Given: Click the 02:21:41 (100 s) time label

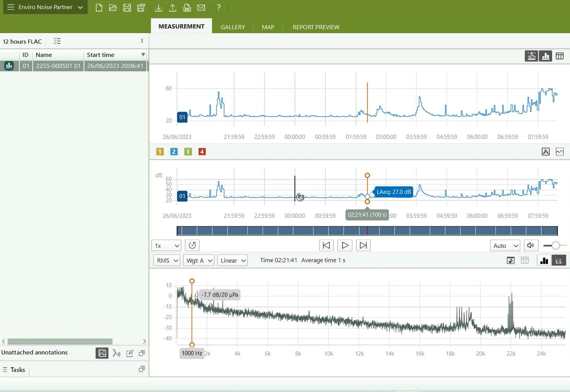Looking at the screenshot, I should 367,215.
